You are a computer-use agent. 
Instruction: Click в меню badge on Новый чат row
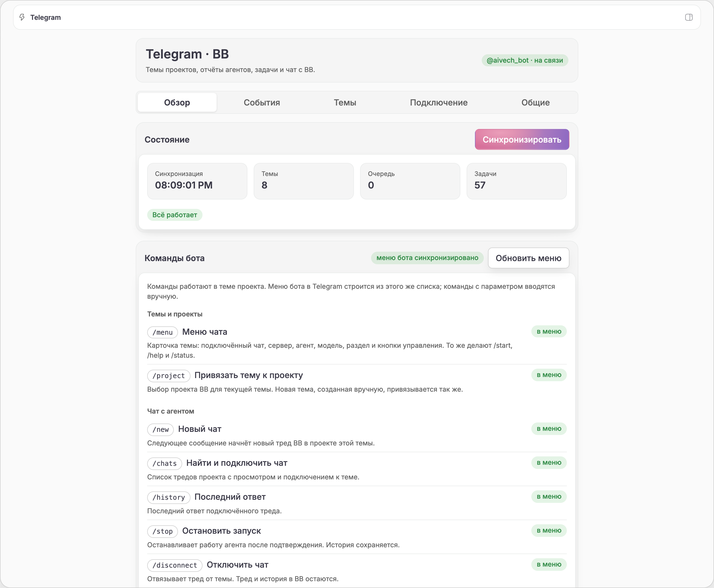coord(549,429)
